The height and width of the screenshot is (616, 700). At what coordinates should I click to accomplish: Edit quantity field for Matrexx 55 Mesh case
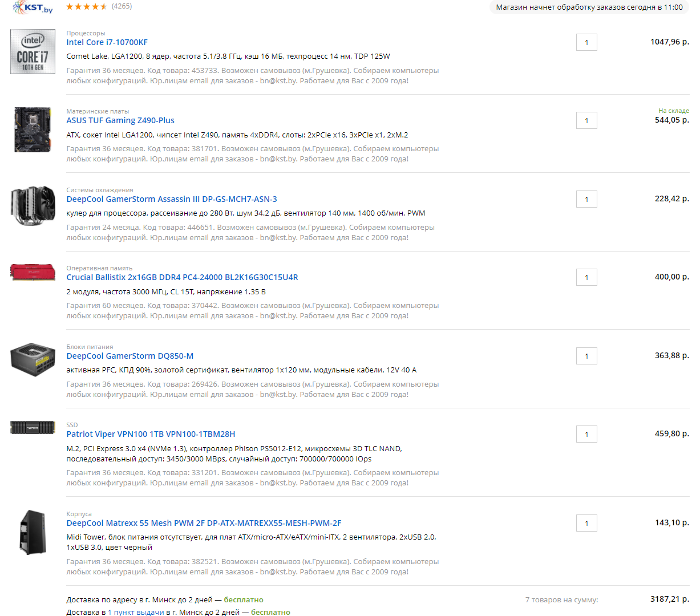[586, 523]
